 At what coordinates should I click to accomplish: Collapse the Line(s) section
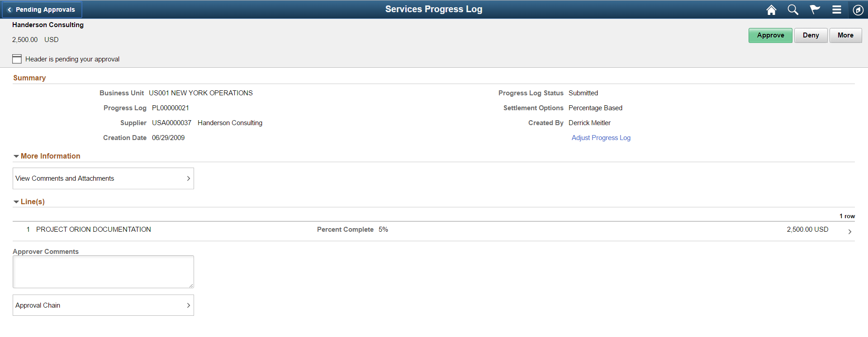[x=16, y=202]
